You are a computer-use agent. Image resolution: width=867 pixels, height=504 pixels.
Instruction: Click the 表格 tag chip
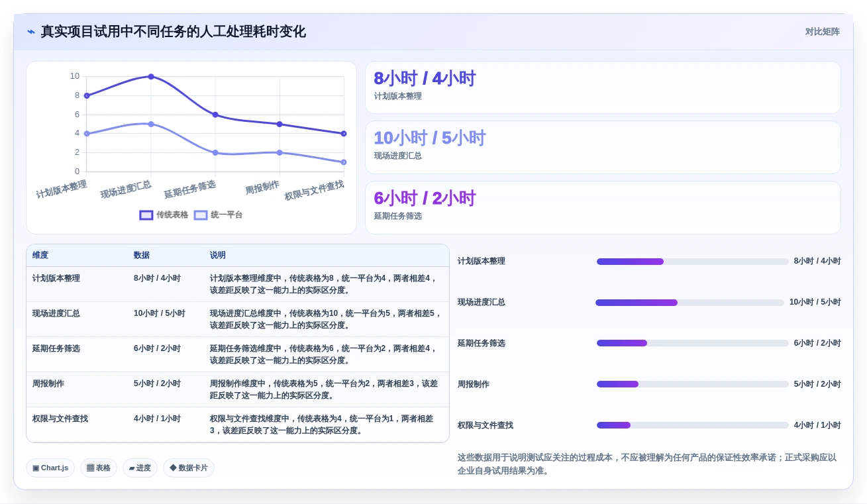99,468
